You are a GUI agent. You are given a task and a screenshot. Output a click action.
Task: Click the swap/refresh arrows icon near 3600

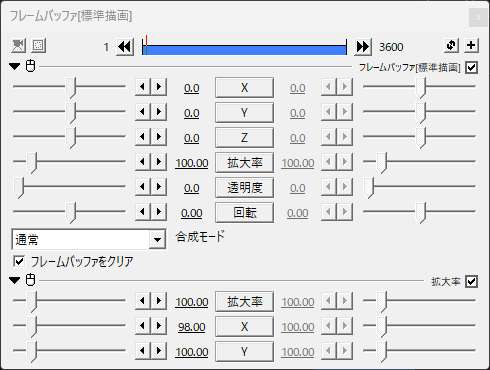[451, 45]
